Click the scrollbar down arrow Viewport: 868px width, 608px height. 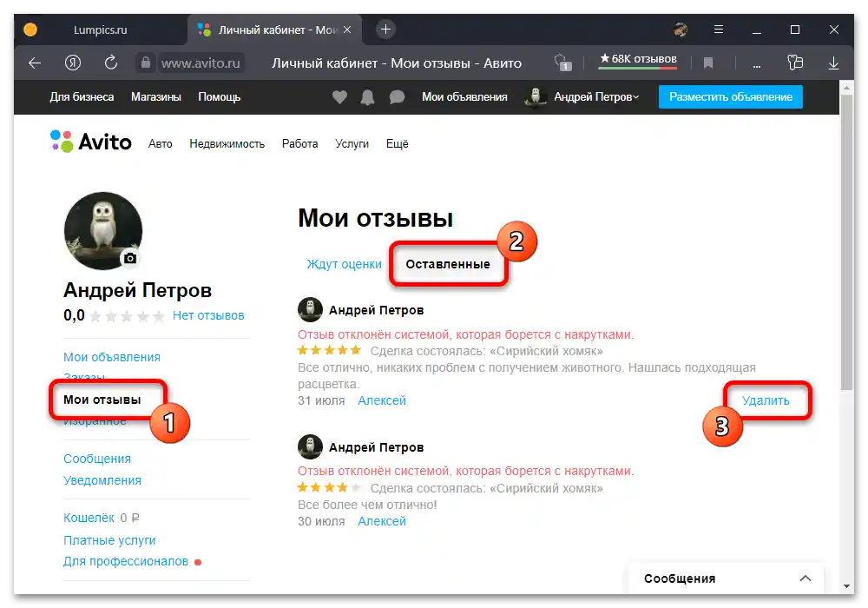846,585
